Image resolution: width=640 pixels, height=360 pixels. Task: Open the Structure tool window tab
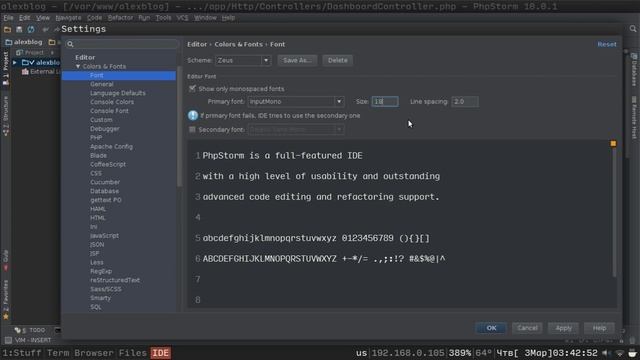pos(6,115)
